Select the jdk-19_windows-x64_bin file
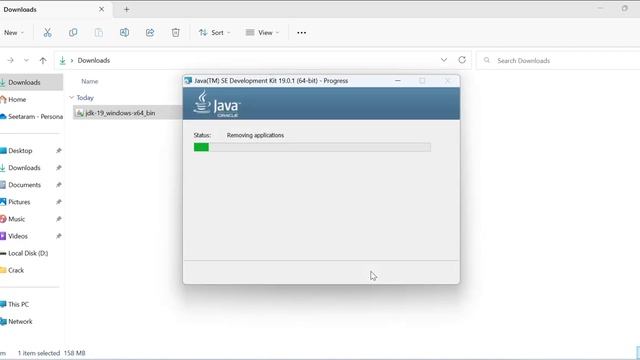 [127, 113]
